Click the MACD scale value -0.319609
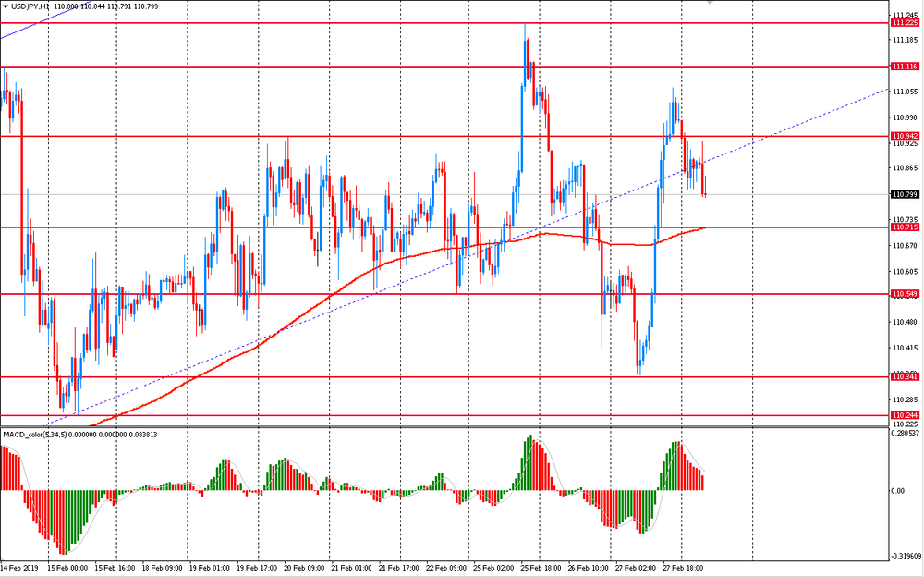 (906, 556)
